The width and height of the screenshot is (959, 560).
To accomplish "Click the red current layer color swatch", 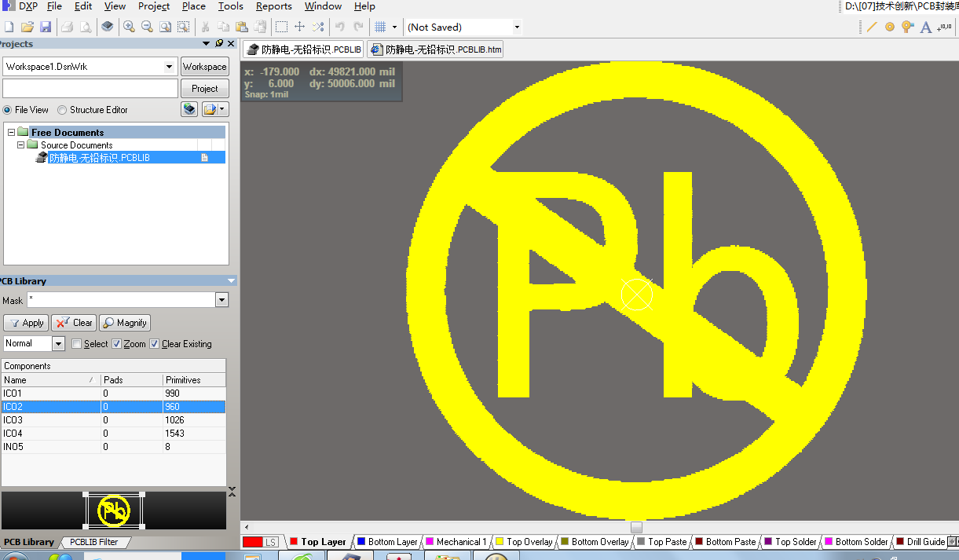I will 253,542.
